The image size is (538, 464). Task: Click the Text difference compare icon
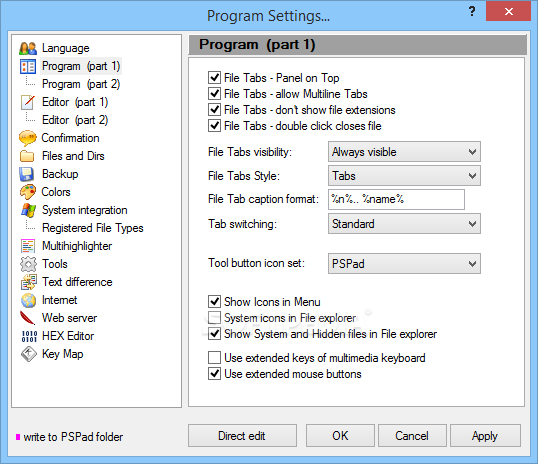click(28, 282)
